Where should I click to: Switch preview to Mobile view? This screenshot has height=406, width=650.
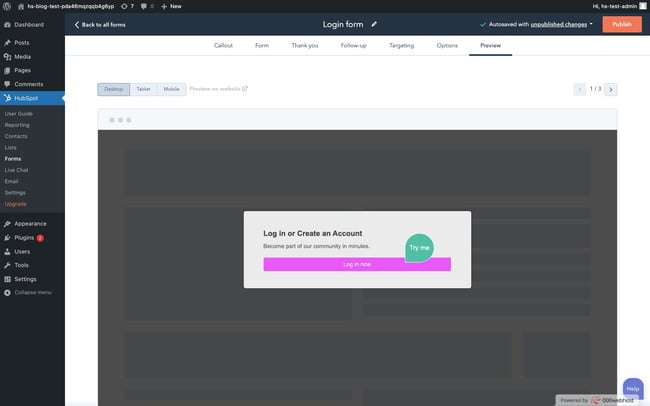171,89
